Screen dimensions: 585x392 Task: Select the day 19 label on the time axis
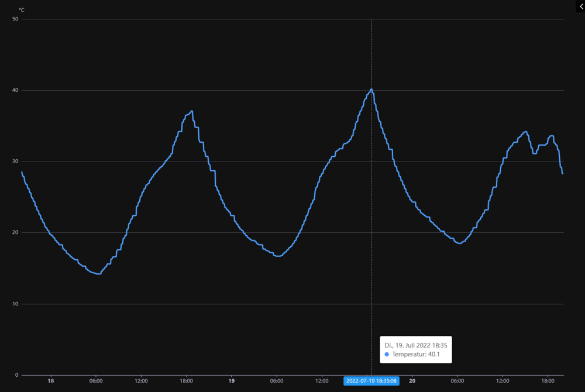(232, 380)
